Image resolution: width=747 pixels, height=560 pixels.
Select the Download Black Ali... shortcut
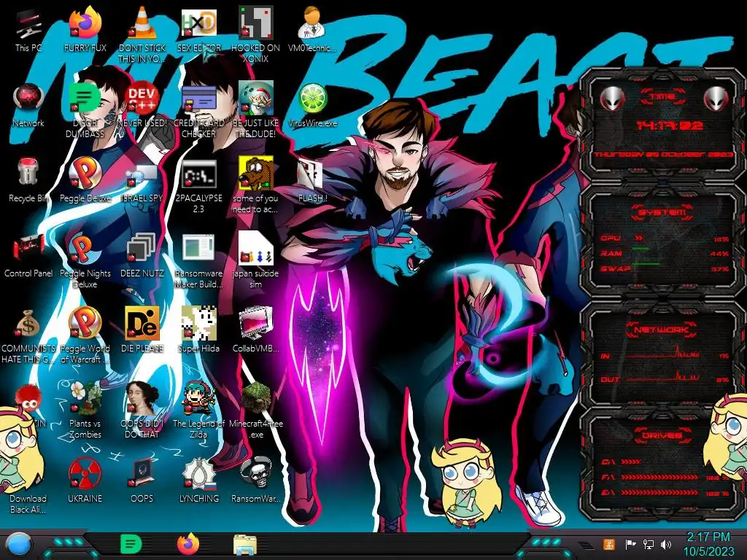click(x=28, y=505)
